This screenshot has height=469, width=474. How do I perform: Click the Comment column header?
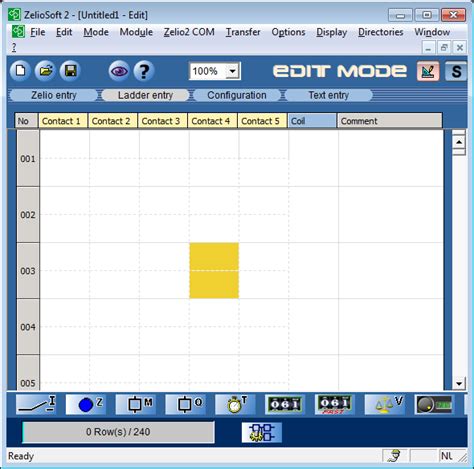tap(390, 121)
